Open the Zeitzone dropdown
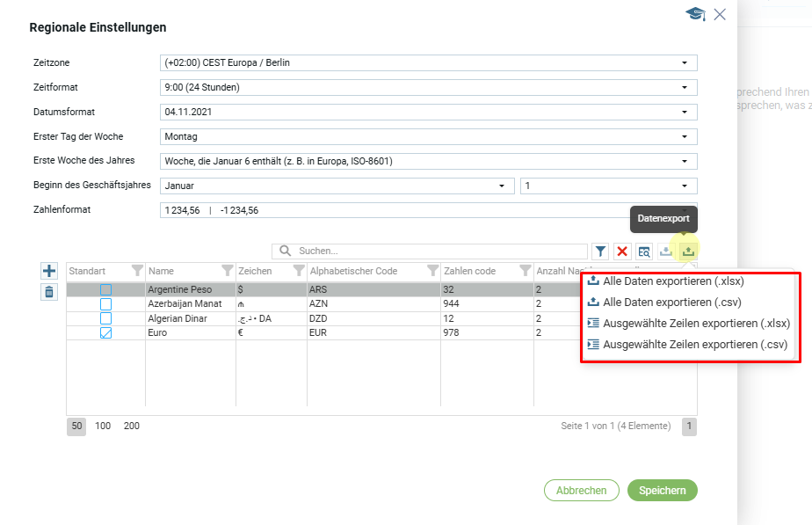812x525 pixels. tap(430, 63)
